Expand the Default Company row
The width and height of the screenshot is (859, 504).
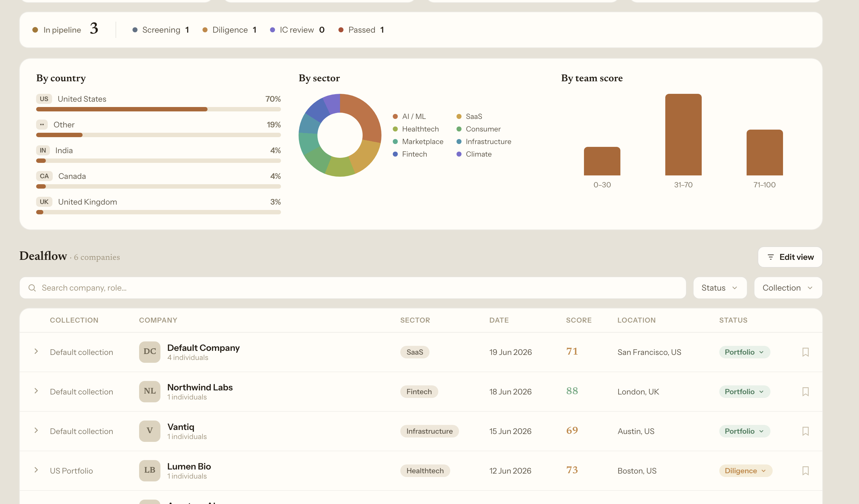coord(36,351)
